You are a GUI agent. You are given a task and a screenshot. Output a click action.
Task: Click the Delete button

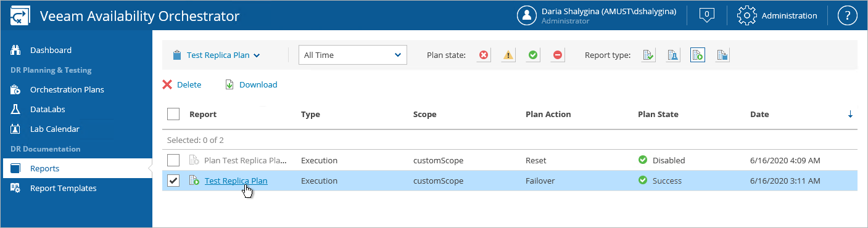pos(182,84)
